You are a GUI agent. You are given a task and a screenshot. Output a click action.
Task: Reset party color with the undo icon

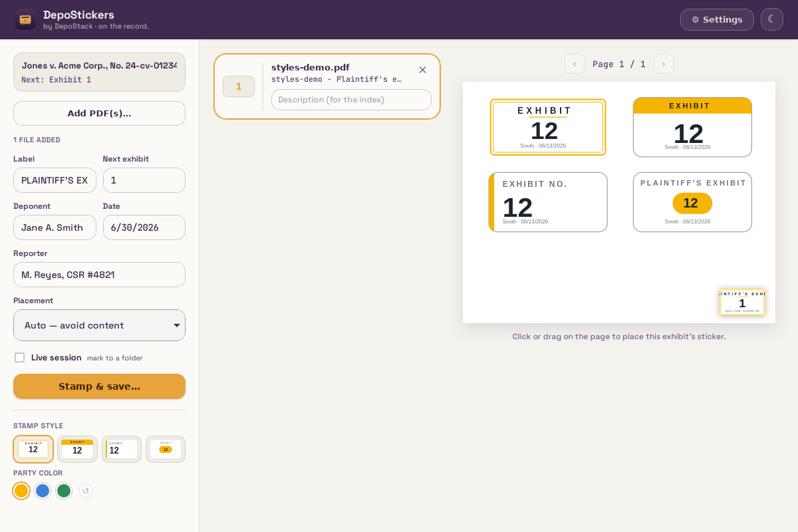(86, 491)
